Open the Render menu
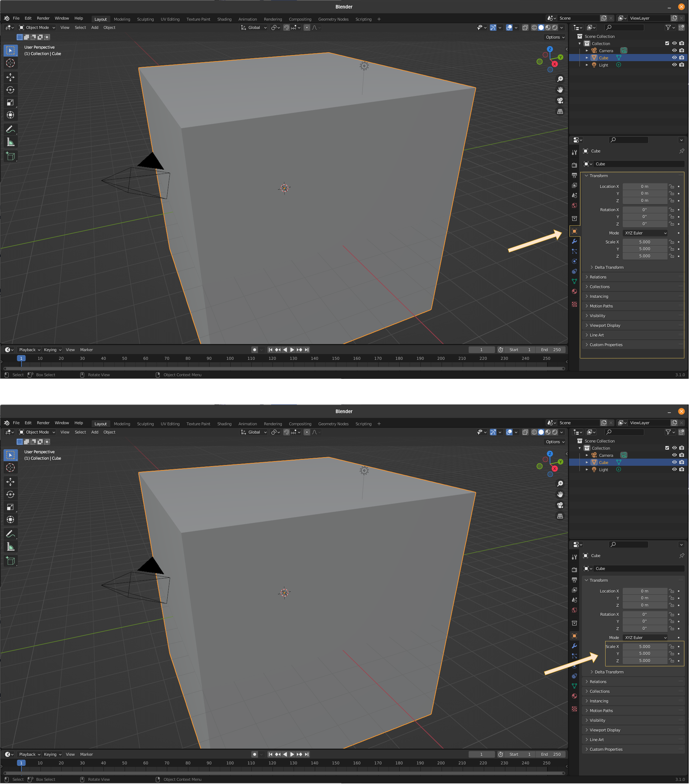The height and width of the screenshot is (784, 689). pos(43,18)
